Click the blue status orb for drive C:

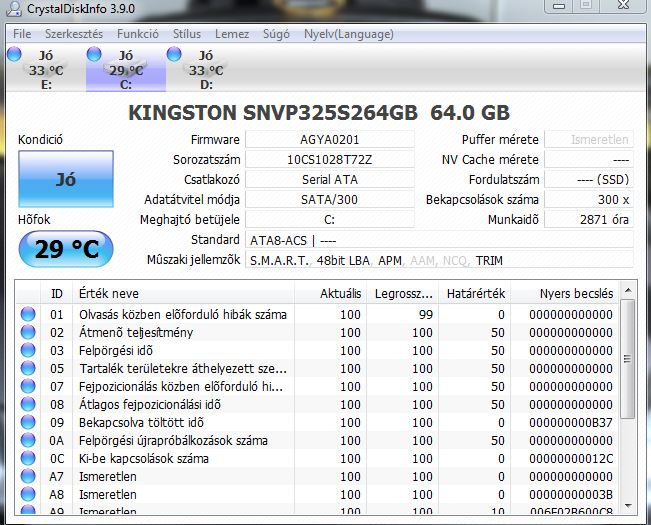point(94,54)
